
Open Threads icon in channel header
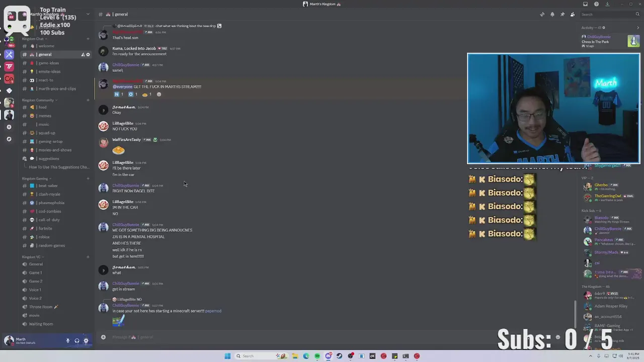click(542, 14)
